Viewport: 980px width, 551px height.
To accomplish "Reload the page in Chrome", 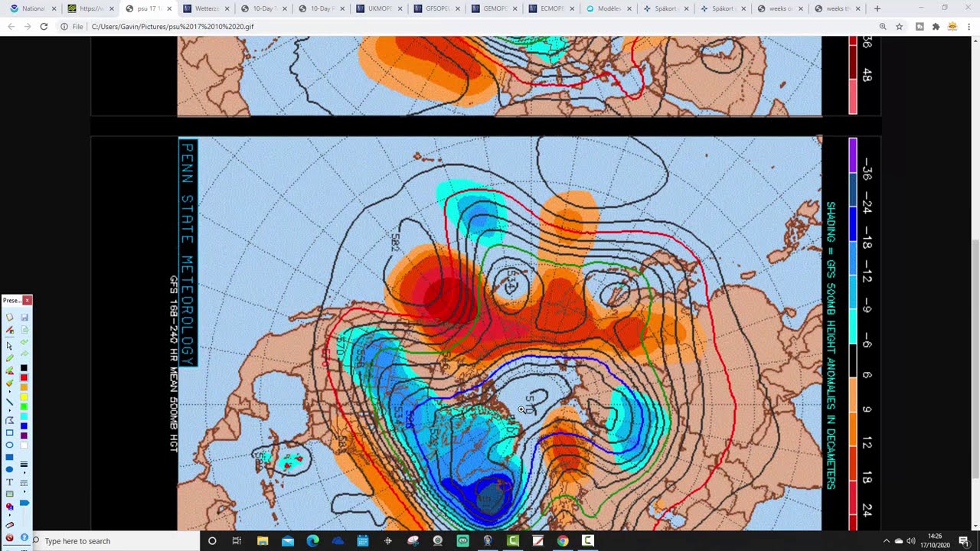I will (44, 26).
